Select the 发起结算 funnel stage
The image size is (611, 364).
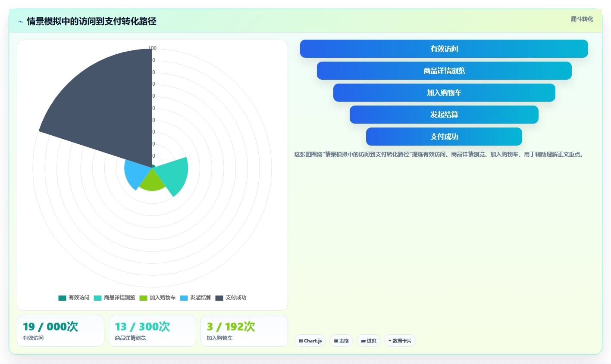tap(444, 115)
